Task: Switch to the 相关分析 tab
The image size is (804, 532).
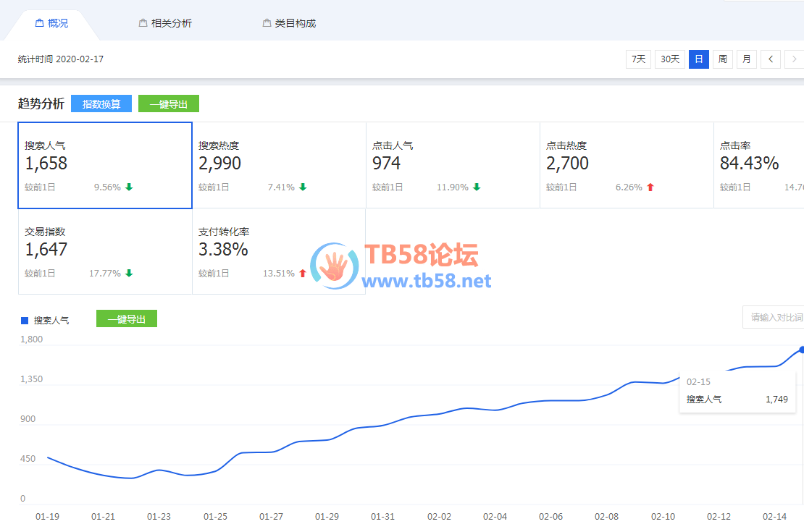Action: (x=165, y=23)
